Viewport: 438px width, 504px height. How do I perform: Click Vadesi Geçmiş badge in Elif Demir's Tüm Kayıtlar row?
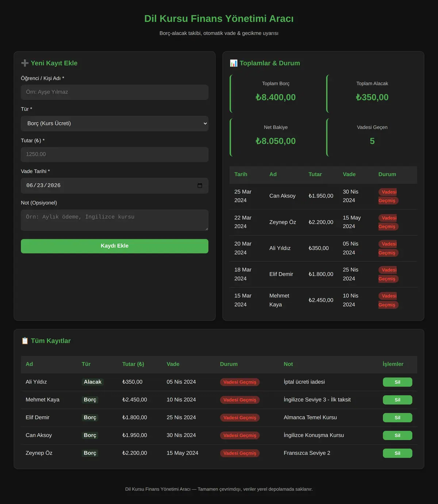(240, 418)
